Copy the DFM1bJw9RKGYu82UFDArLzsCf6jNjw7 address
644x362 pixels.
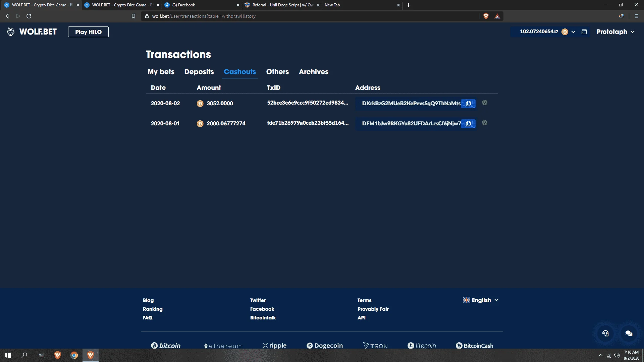click(x=468, y=124)
